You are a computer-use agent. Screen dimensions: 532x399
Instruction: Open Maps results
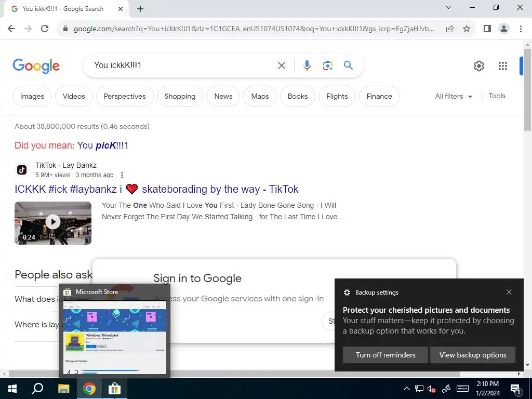[x=260, y=96]
